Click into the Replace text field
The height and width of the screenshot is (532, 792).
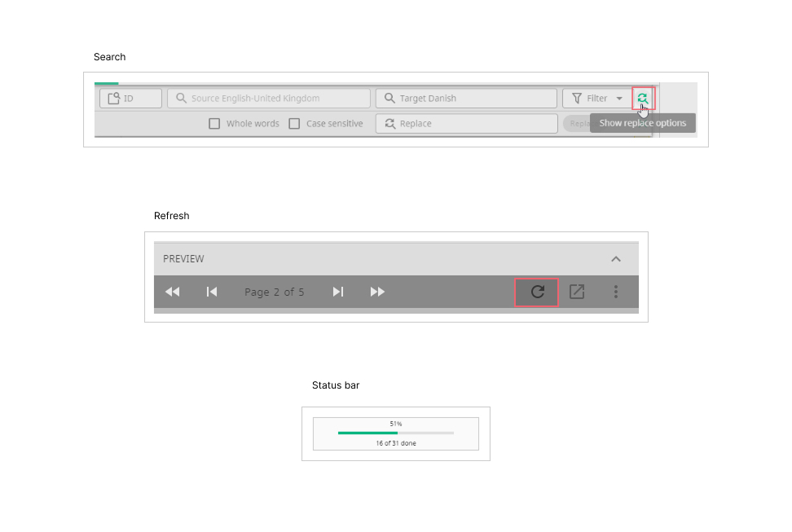point(466,124)
